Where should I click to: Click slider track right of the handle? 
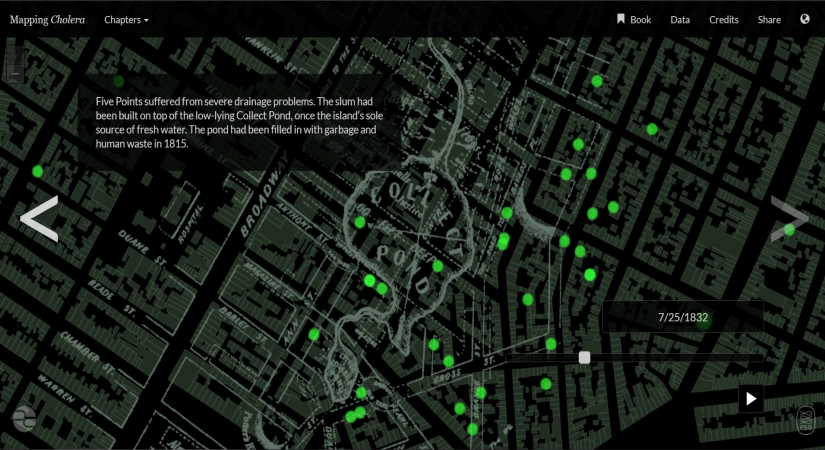coord(676,358)
